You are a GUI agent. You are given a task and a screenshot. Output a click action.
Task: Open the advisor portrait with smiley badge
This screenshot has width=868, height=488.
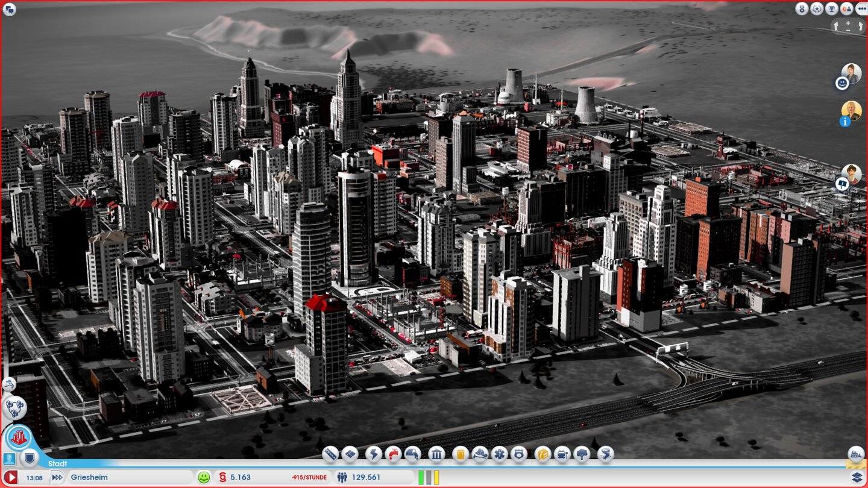coord(852,73)
